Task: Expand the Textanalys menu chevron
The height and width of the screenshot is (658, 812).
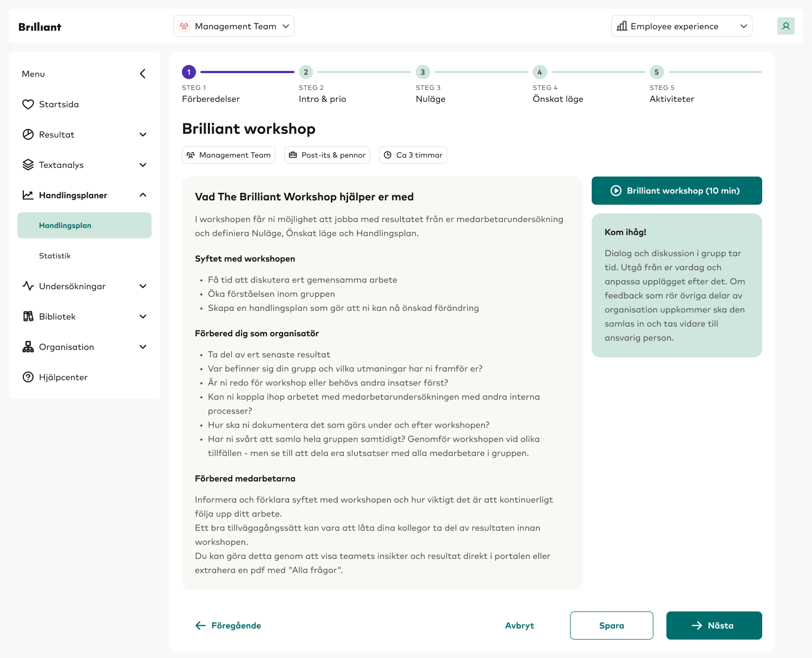Action: click(x=143, y=165)
